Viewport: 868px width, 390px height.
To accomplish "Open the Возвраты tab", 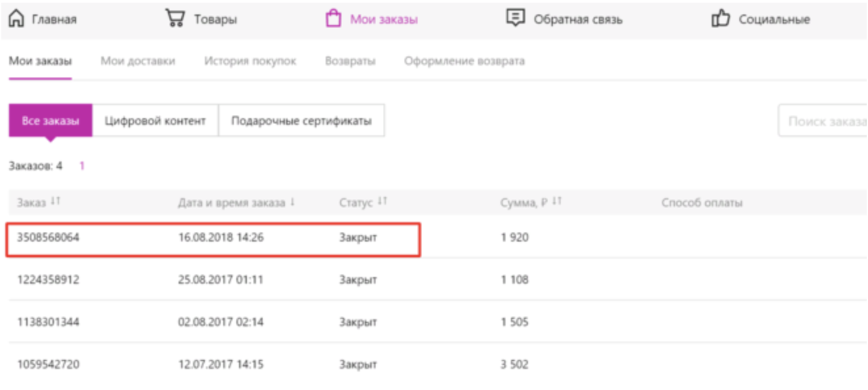I will pyautogui.click(x=350, y=61).
